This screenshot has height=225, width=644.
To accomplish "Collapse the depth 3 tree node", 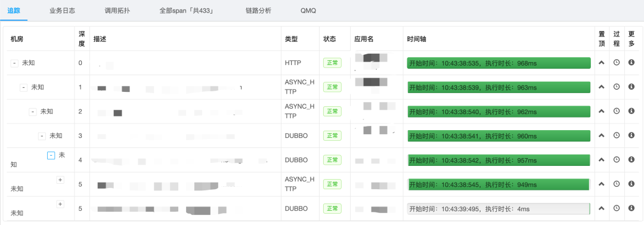I will coord(42,135).
